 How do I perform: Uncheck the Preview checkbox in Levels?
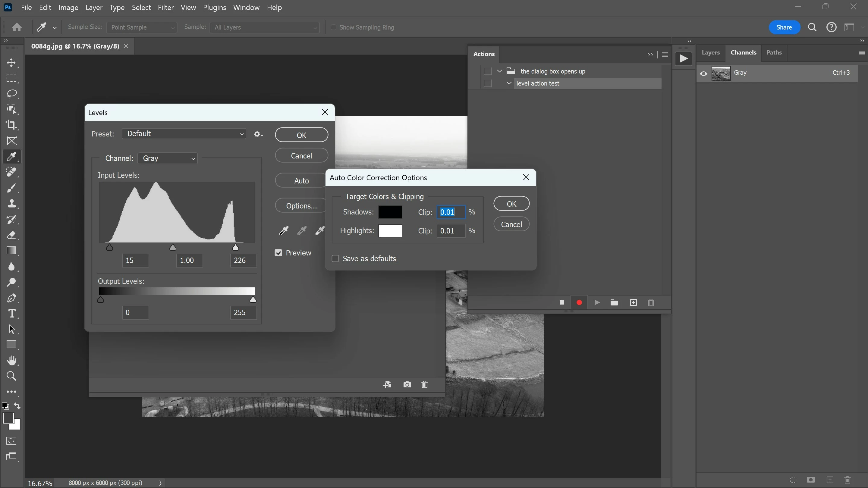click(278, 253)
